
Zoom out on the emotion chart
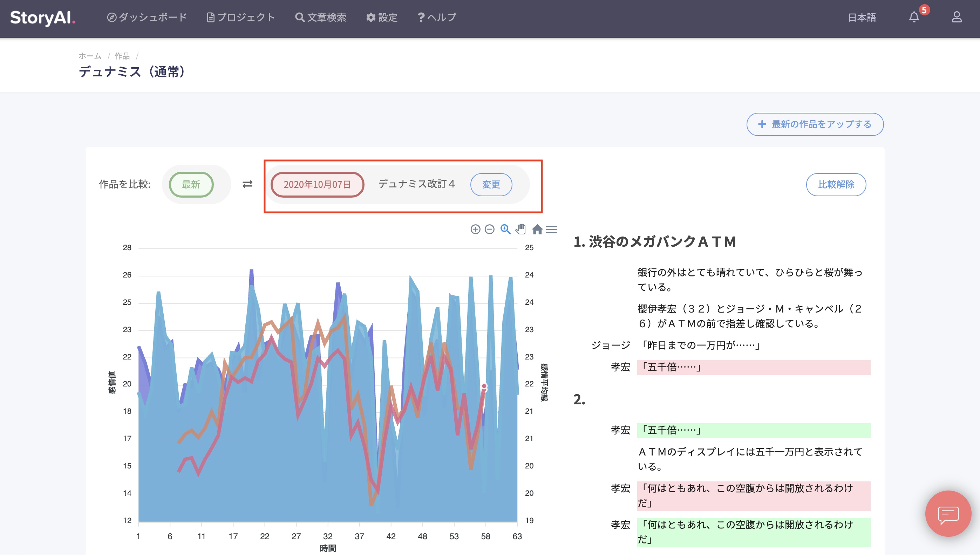[489, 230]
